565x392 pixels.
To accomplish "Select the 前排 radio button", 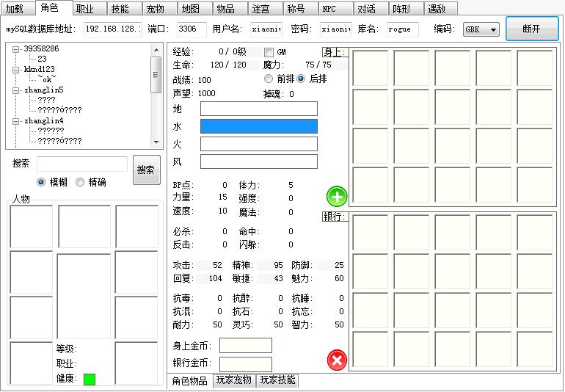I will point(269,79).
